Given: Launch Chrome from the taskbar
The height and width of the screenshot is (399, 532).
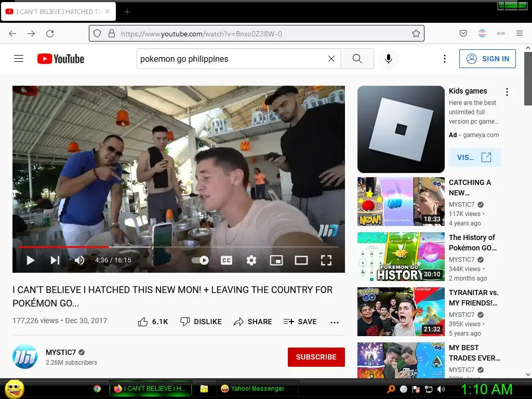Looking at the screenshot, I should tap(97, 389).
